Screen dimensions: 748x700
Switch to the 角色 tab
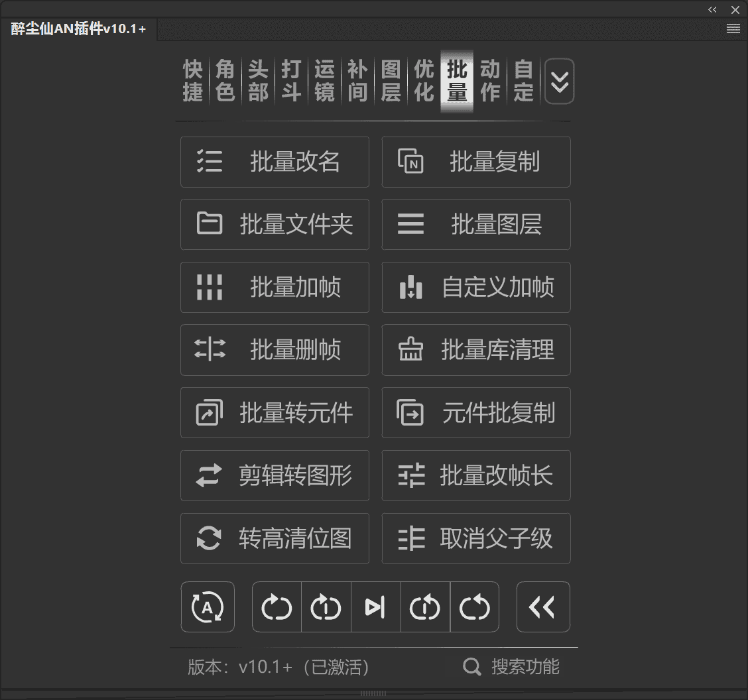225,81
